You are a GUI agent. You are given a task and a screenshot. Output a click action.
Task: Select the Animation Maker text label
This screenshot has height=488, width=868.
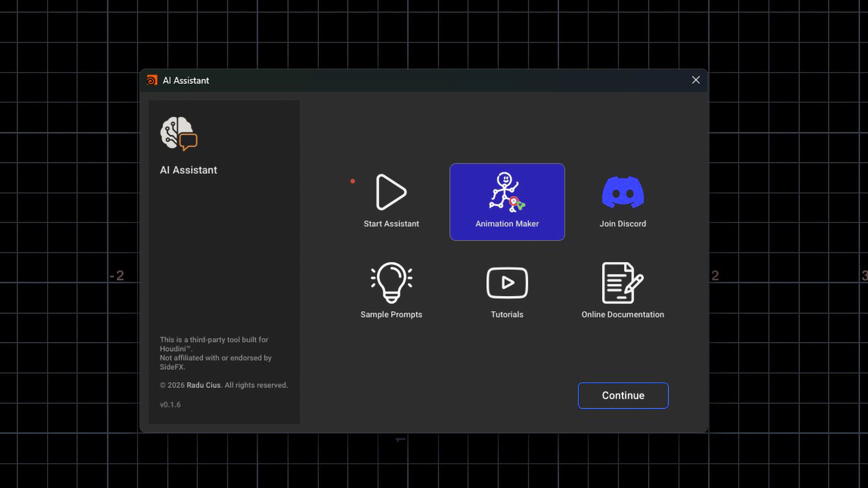pos(507,224)
